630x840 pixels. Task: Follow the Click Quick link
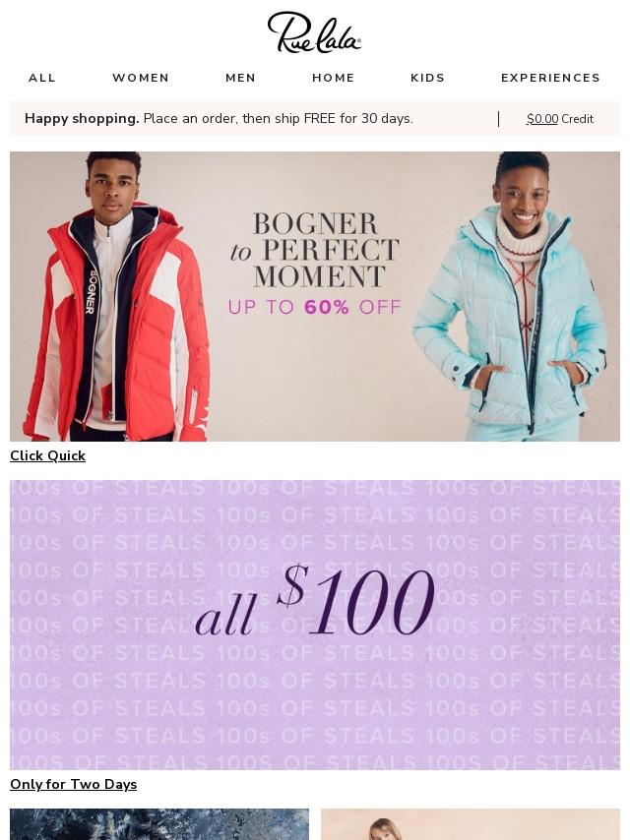[47, 455]
